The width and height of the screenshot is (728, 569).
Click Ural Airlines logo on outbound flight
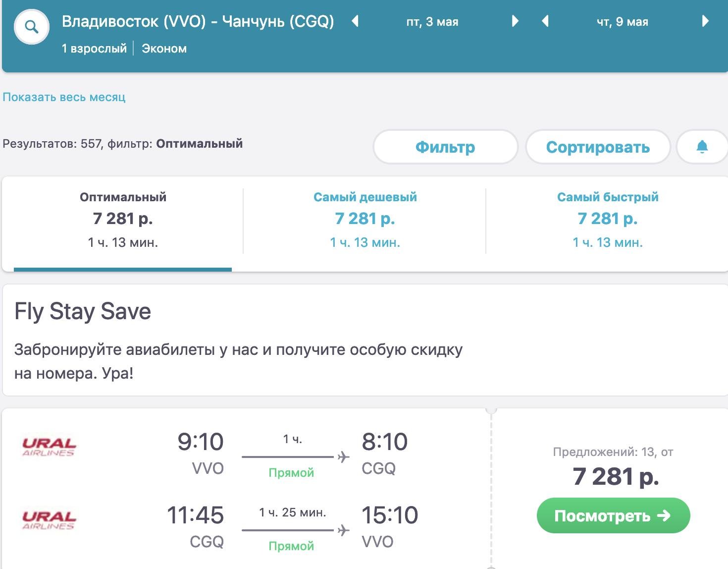[49, 446]
